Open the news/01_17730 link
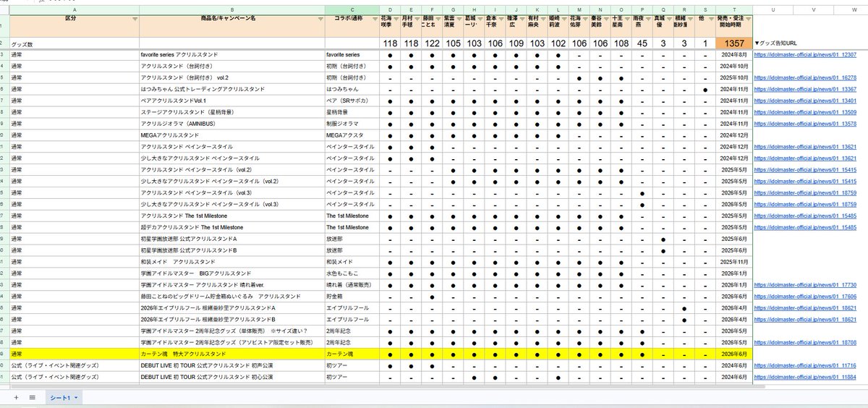Image resolution: width=868 pixels, height=408 pixels. point(805,285)
